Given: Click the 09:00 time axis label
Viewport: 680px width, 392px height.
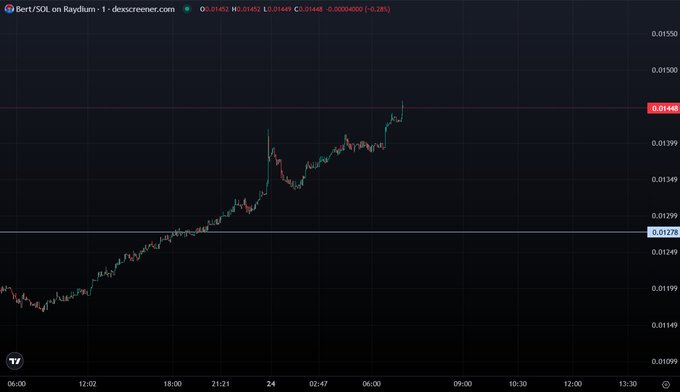Looking at the screenshot, I should click(463, 384).
